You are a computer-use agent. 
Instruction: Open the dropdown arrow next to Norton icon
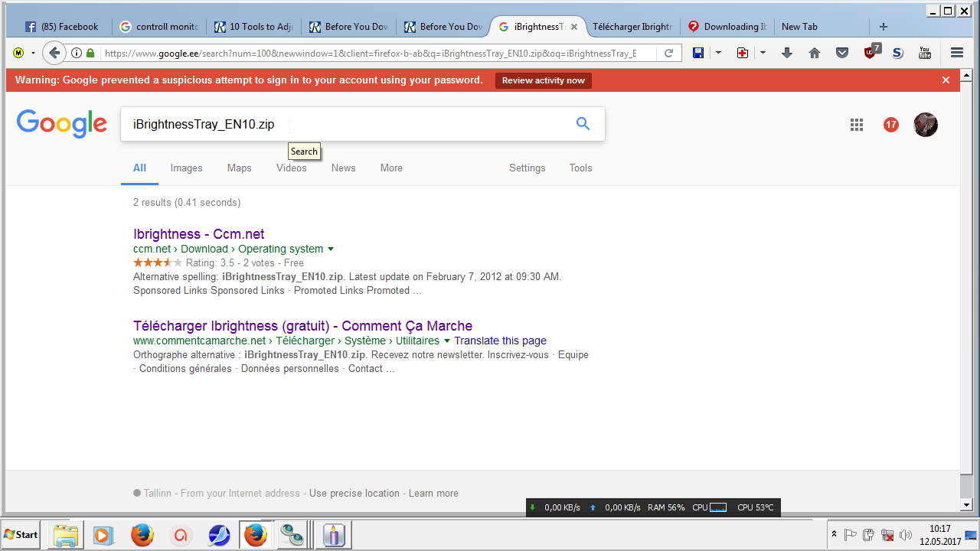(x=33, y=53)
